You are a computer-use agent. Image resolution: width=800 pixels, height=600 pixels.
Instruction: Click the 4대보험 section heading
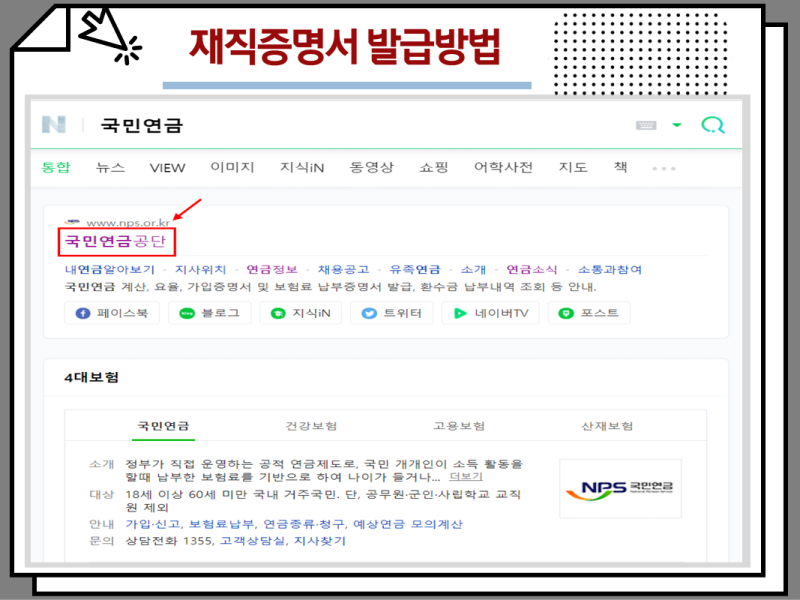91,378
